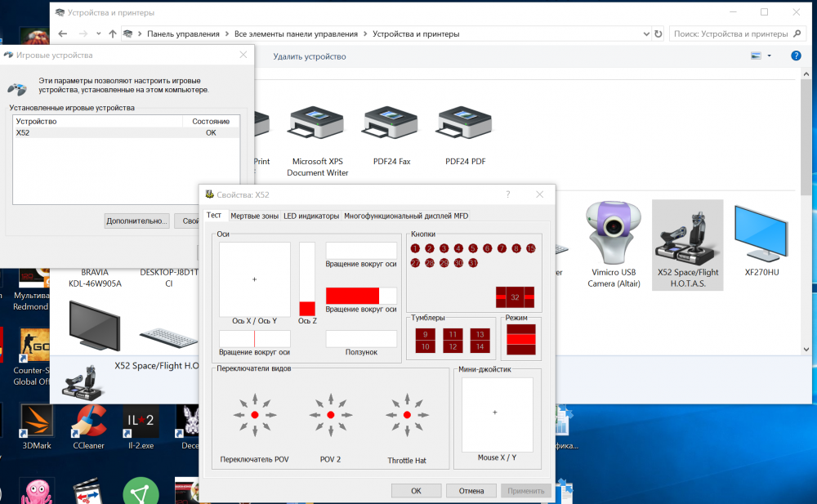Open the view options dropdown arrow
This screenshot has width=817, height=504.
[x=770, y=56]
